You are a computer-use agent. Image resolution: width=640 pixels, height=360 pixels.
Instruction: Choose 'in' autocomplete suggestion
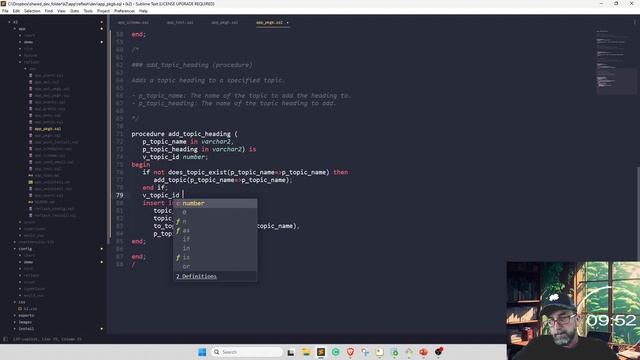click(x=215, y=249)
